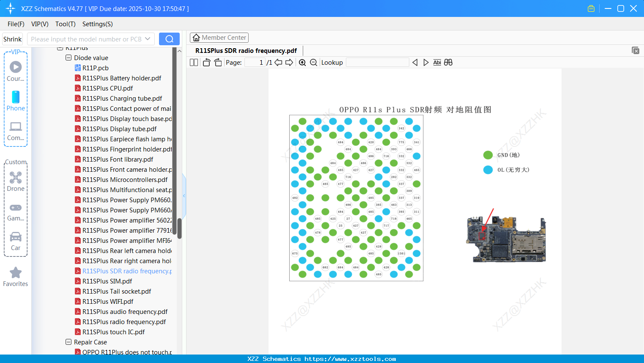Open the Settings menu
This screenshot has height=363, width=644.
tap(98, 24)
